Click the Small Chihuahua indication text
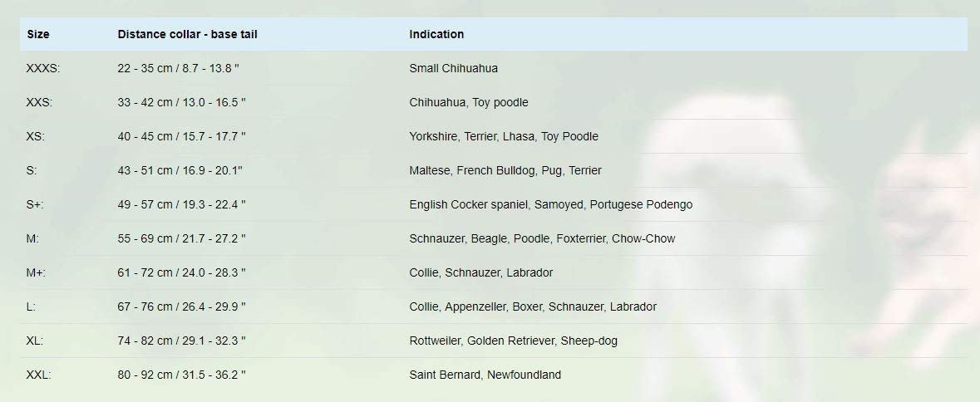The image size is (980, 402). [x=453, y=68]
